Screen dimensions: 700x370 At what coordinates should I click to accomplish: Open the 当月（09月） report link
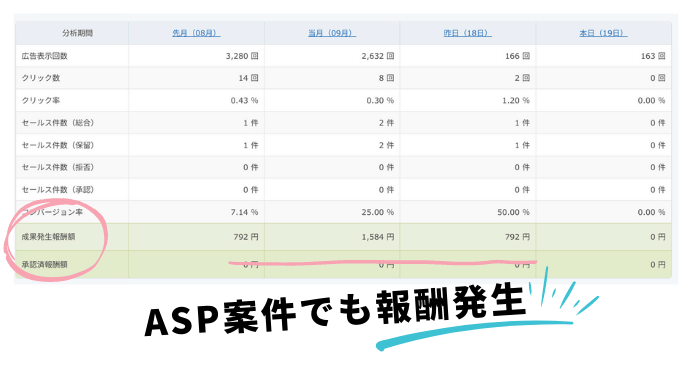click(x=332, y=33)
